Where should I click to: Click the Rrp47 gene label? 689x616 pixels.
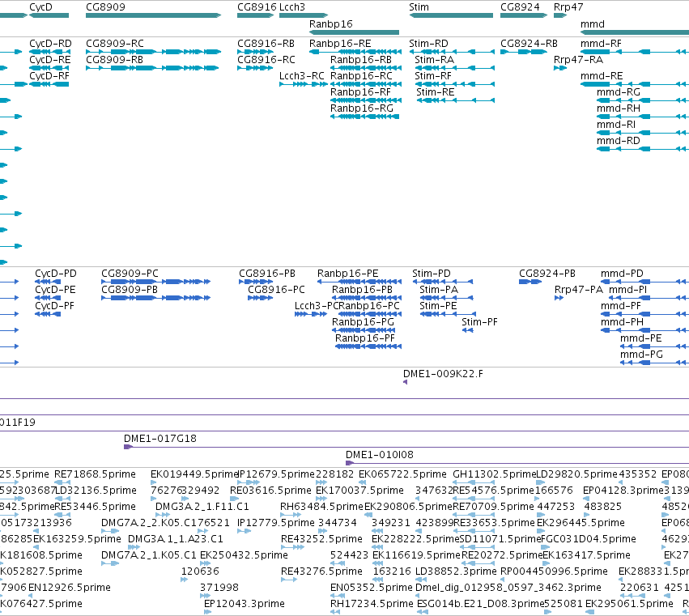[x=568, y=7]
